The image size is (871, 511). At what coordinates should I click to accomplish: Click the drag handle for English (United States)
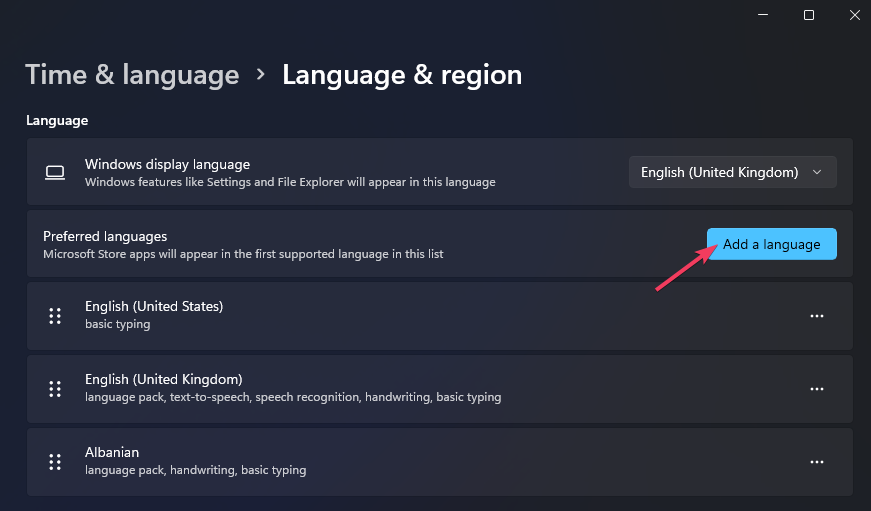pos(55,316)
